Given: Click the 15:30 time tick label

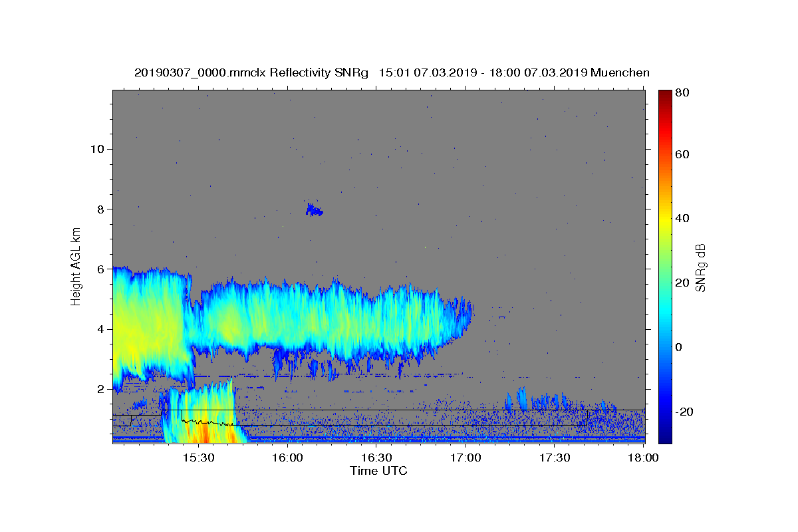Looking at the screenshot, I should tap(198, 458).
